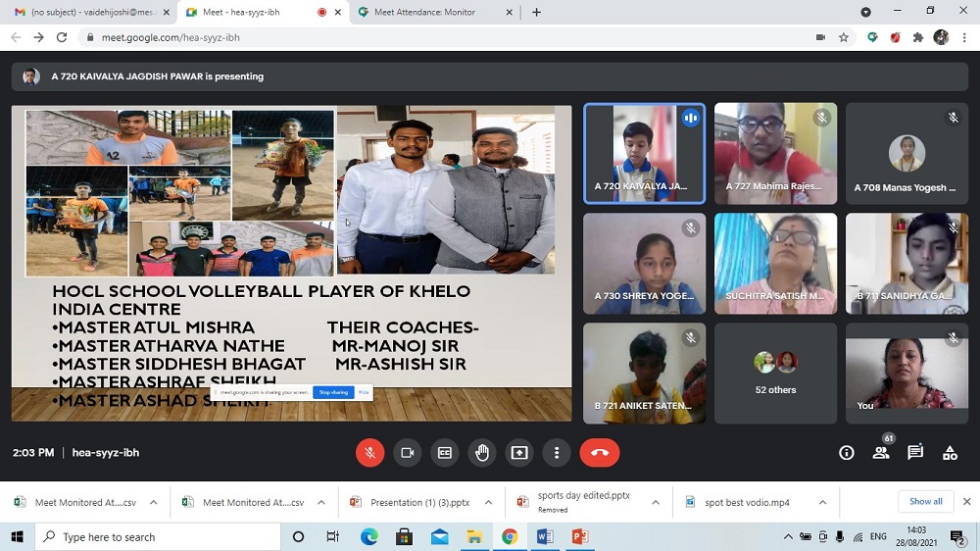Expand options for Presentation (1) (3).pptx download
This screenshot has width=980, height=551.
pyautogui.click(x=489, y=502)
